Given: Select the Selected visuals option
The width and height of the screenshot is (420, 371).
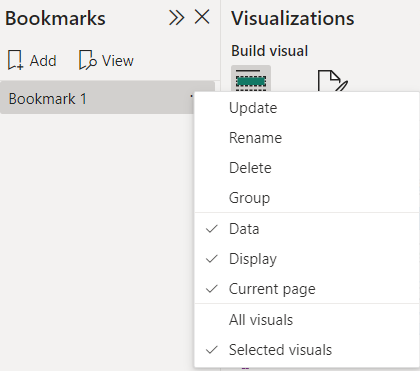Looking at the screenshot, I should point(307,350).
